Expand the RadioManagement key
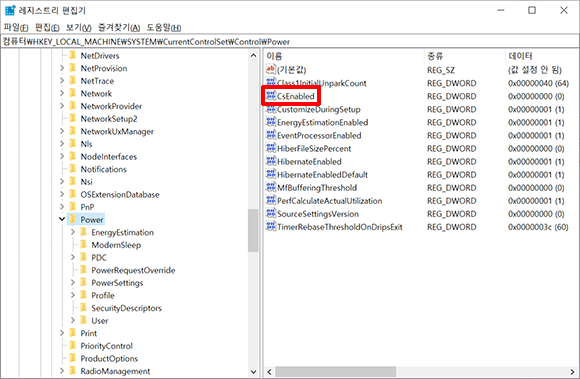 pyautogui.click(x=62, y=370)
